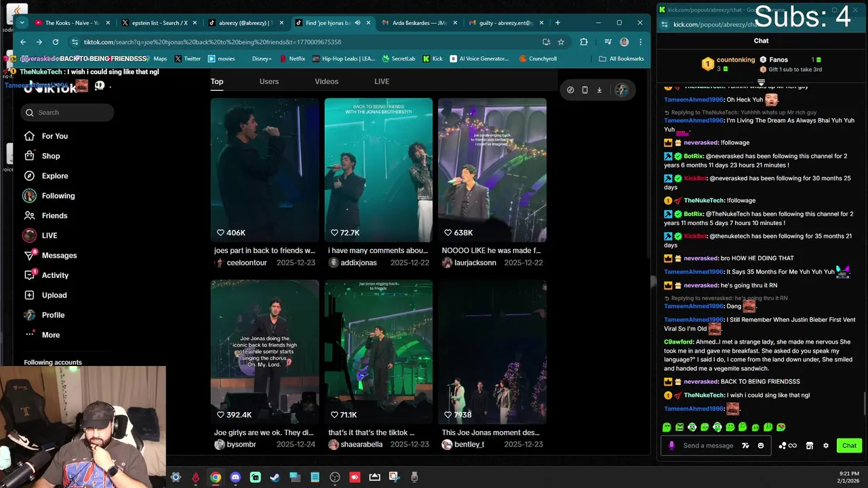
Task: Click the green Chat send button
Action: point(849,446)
